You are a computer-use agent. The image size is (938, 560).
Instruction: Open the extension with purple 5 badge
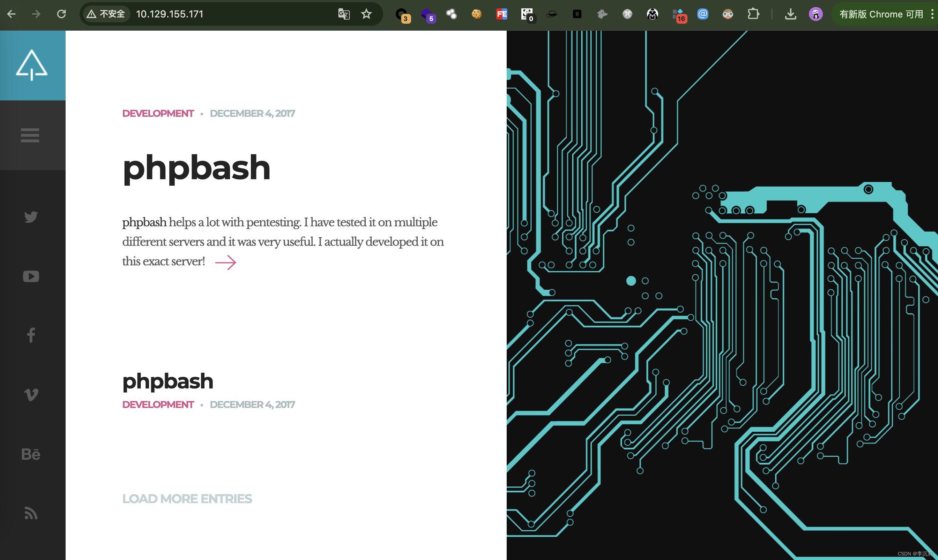click(428, 15)
